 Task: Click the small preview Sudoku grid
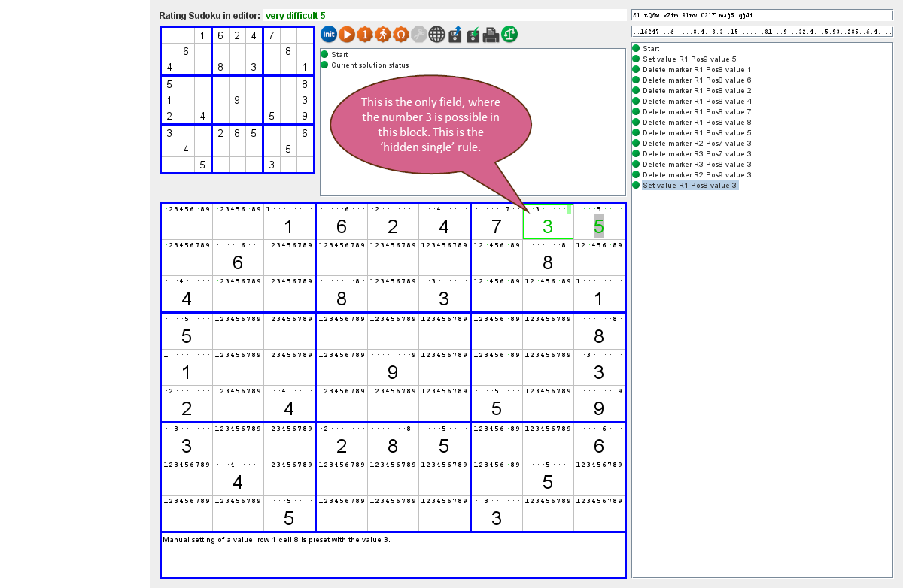point(237,100)
